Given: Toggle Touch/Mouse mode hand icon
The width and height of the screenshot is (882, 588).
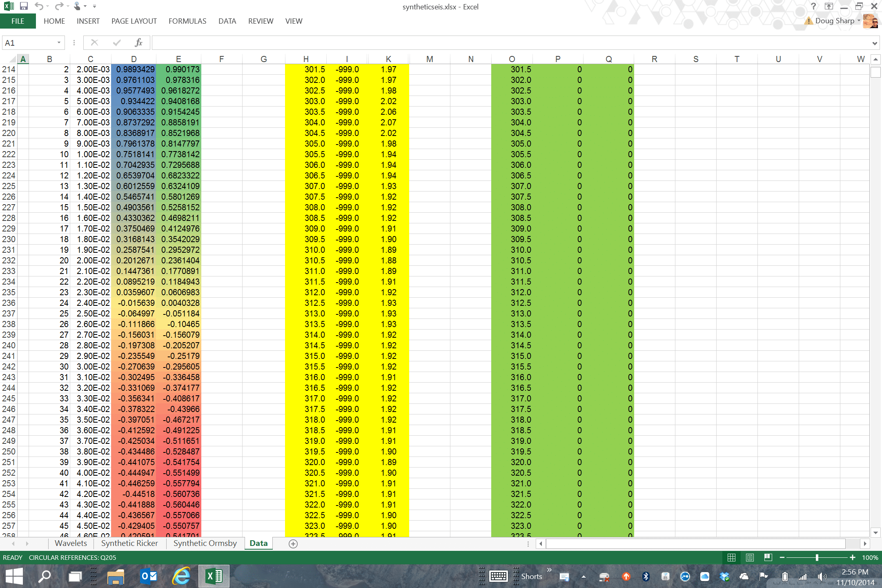Looking at the screenshot, I should pos(77,6).
